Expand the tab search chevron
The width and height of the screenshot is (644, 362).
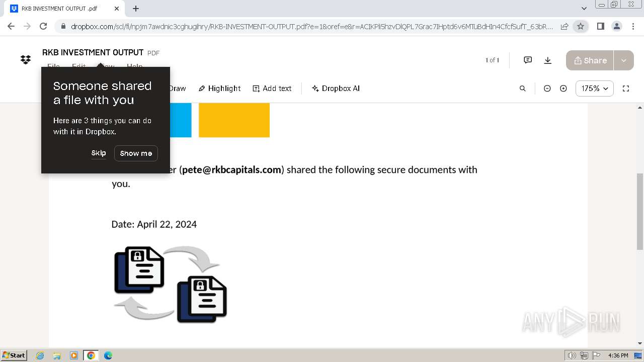(x=584, y=9)
